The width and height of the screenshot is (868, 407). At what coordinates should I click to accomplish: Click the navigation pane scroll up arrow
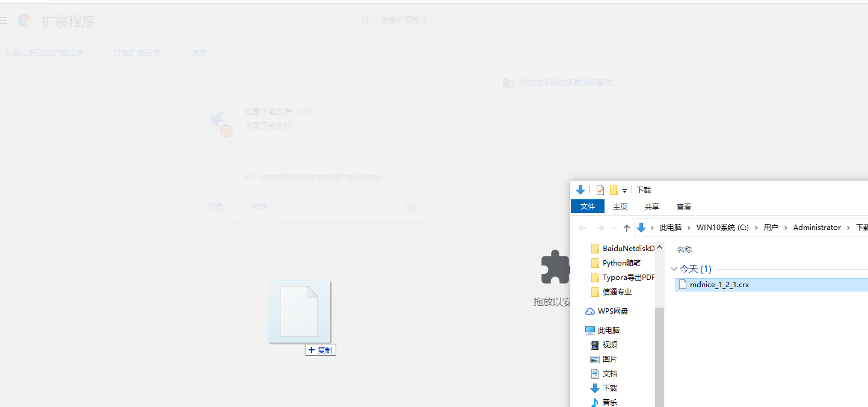pyautogui.click(x=660, y=247)
